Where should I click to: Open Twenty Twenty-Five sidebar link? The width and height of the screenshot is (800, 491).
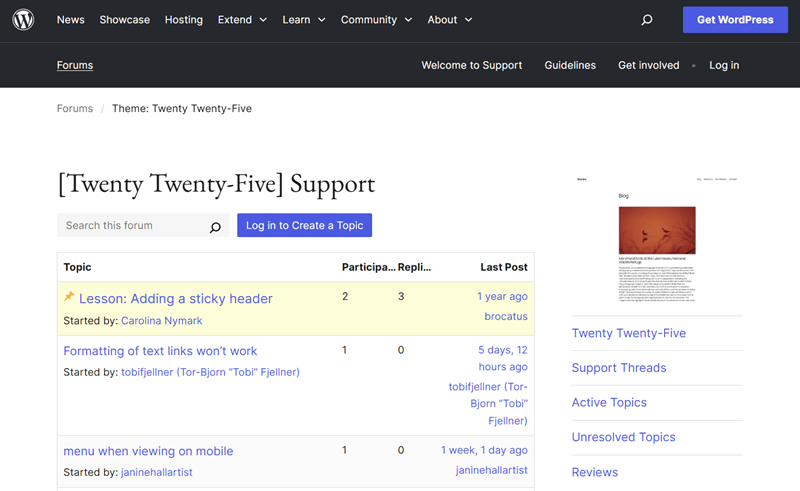[629, 333]
